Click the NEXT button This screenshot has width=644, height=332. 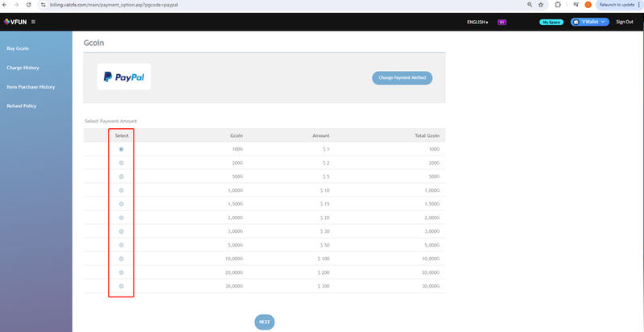[x=265, y=322]
